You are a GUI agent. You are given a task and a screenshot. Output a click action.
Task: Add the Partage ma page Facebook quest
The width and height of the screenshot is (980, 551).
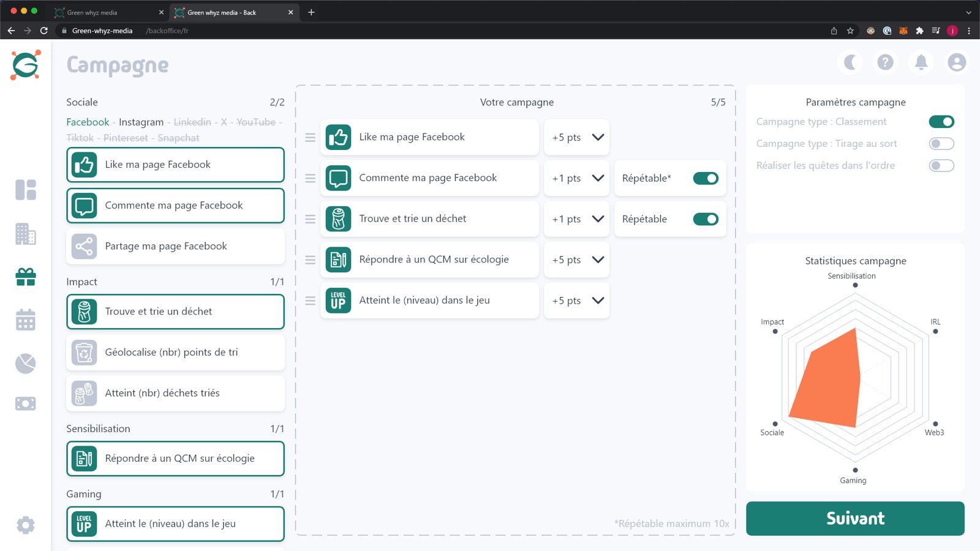[175, 246]
